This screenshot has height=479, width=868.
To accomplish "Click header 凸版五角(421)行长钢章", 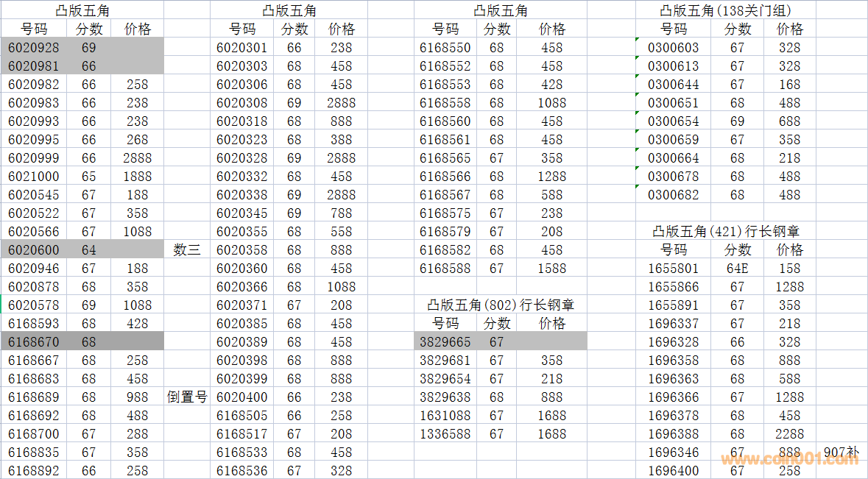I will pyautogui.click(x=726, y=232).
